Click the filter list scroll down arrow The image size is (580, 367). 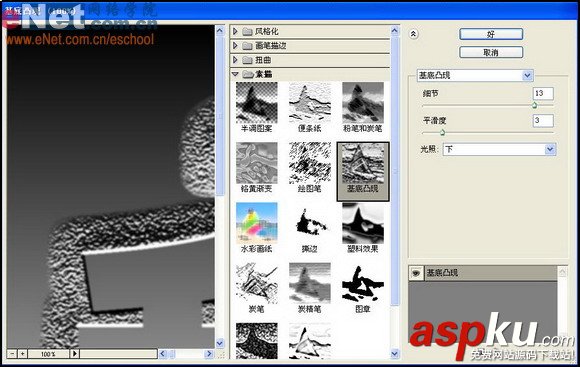(395, 354)
